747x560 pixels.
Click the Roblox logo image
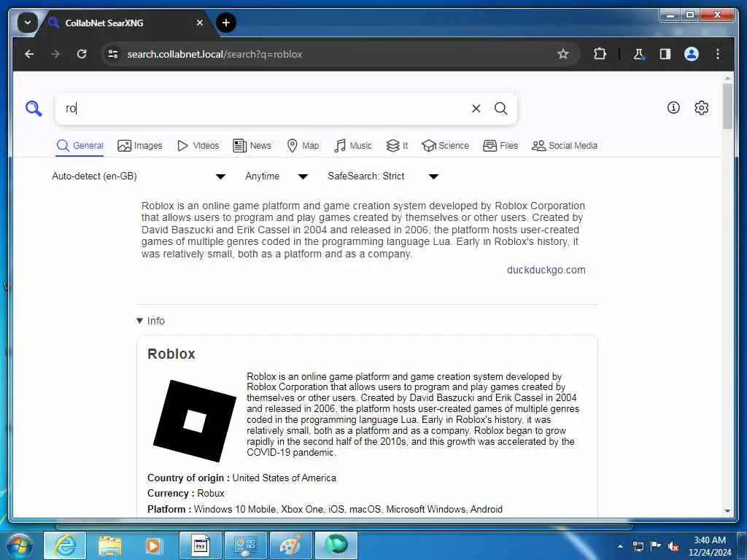tap(194, 421)
